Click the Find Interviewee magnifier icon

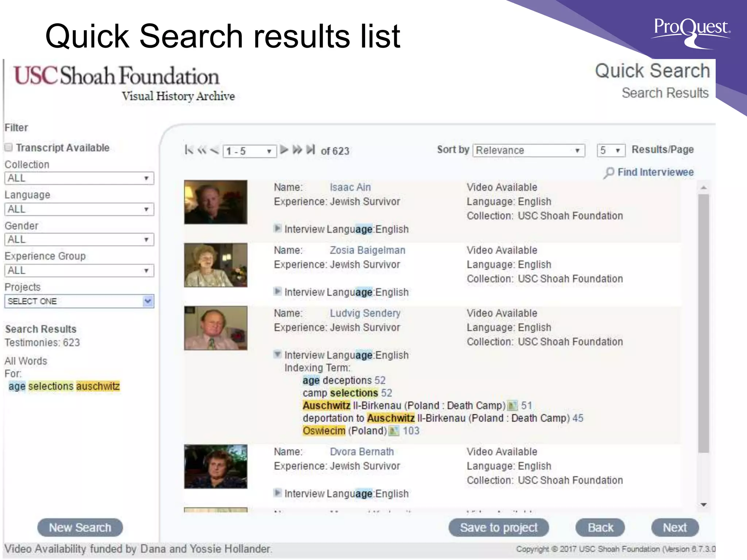point(608,173)
